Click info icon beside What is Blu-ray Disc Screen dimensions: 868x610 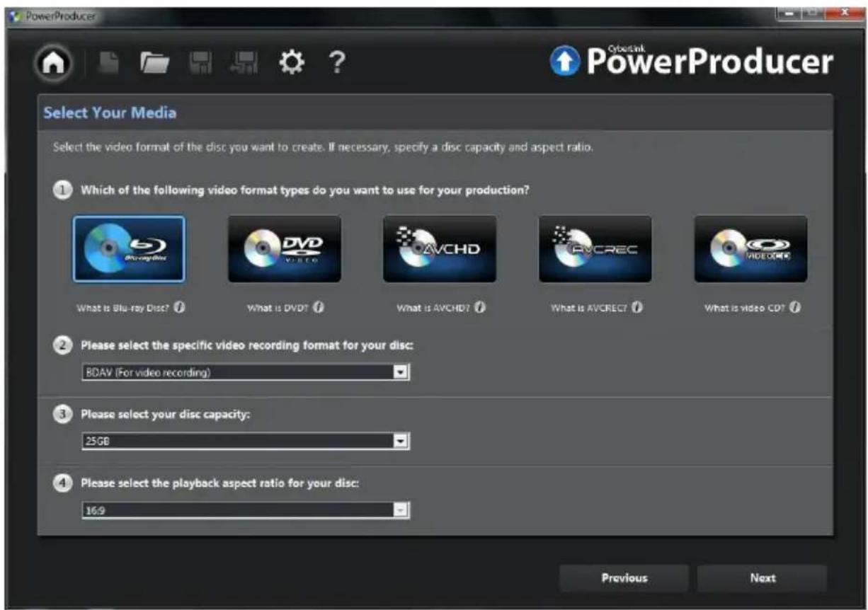click(180, 308)
